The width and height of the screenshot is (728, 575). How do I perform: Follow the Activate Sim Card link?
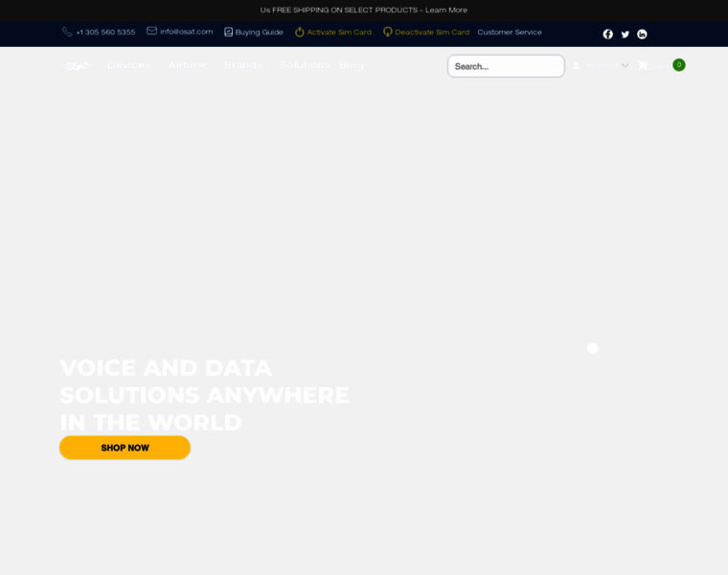(x=339, y=32)
